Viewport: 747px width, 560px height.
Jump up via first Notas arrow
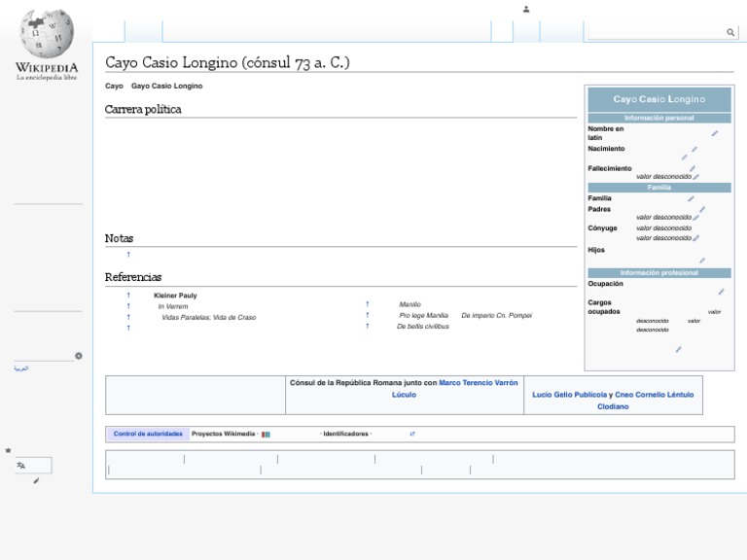[127, 255]
